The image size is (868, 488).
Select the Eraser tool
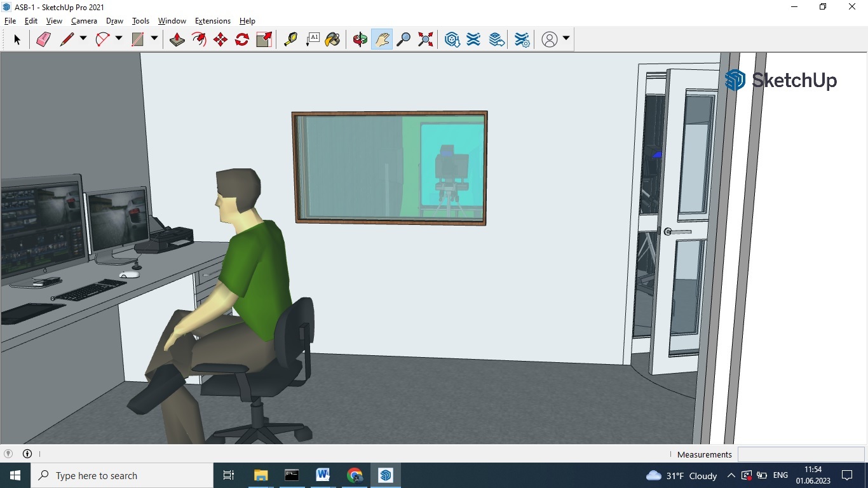pyautogui.click(x=43, y=39)
